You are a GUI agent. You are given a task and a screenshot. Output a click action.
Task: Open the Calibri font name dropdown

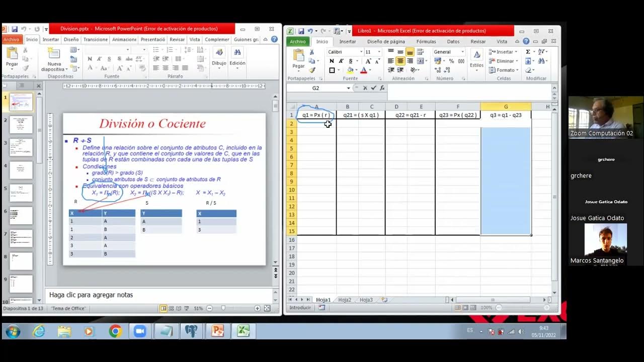361,52
